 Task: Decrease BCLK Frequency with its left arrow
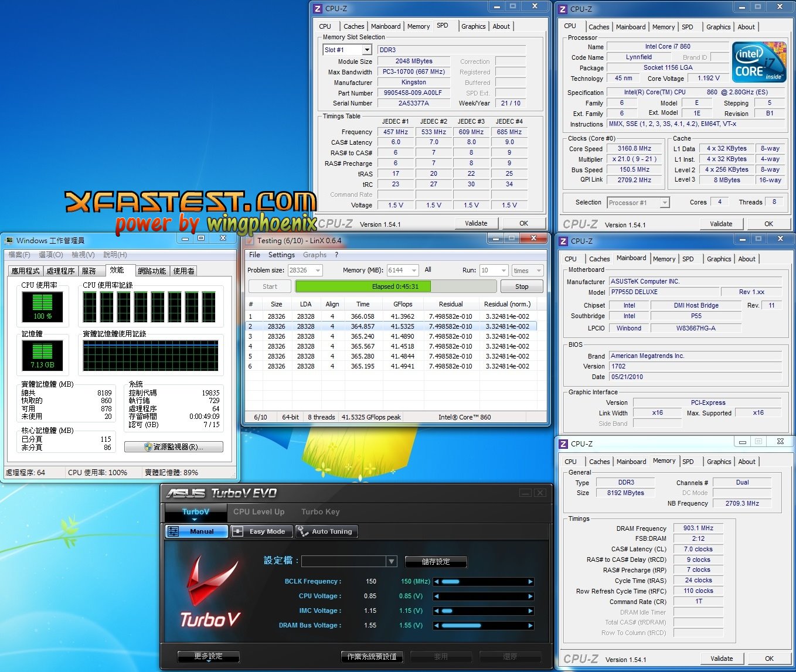(436, 582)
